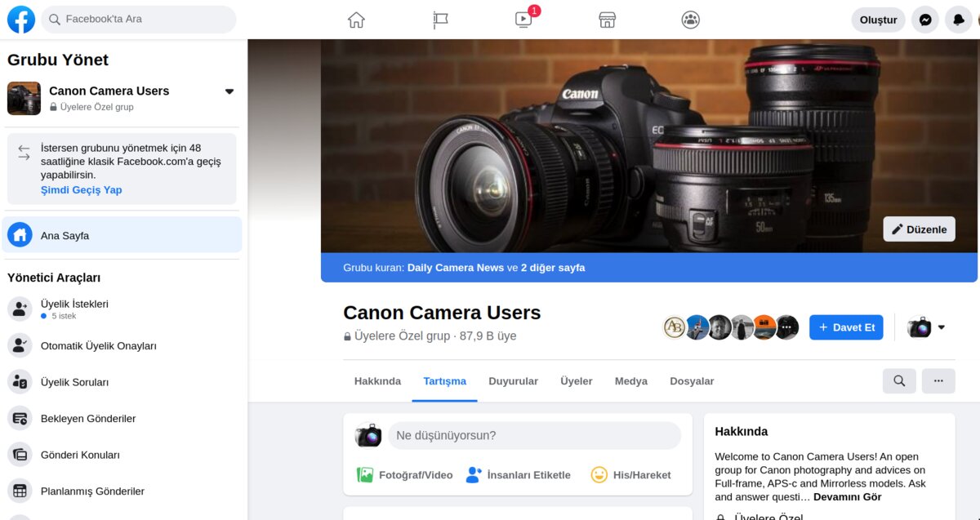980x520 pixels.
Task: Switch to the Tartışma tab
Action: (445, 381)
